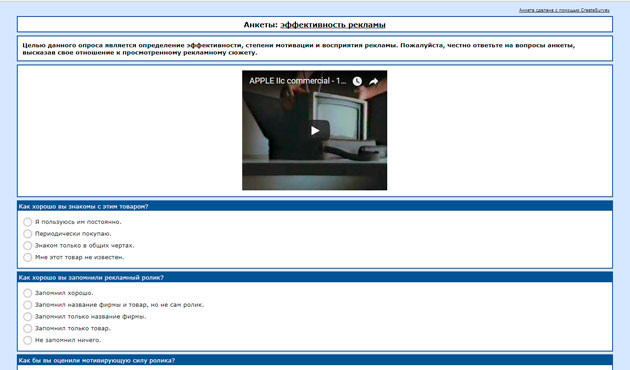Image resolution: width=630 pixels, height=370 pixels.
Task: Play the APPLE IIc commercial video
Action: [316, 130]
